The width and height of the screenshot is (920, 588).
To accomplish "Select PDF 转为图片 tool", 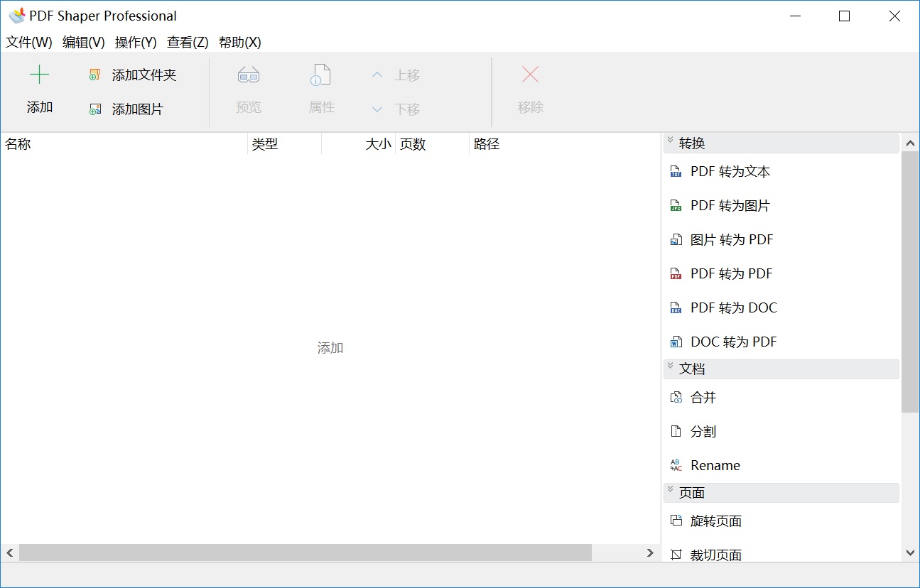I will coord(730,206).
